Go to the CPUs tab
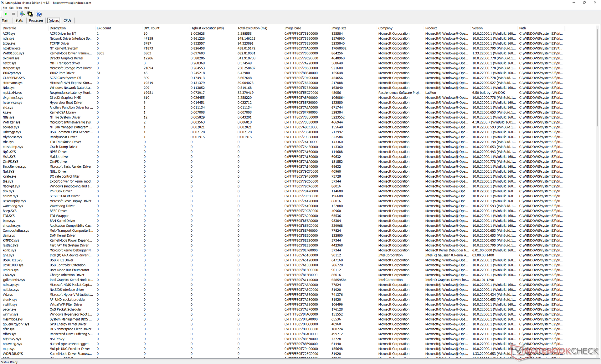The width and height of the screenshot is (601, 364). [x=67, y=21]
